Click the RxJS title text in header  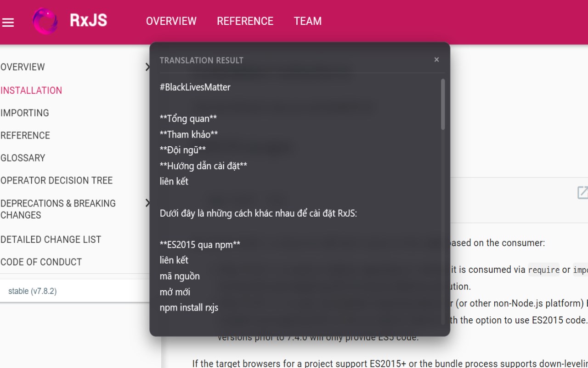click(88, 20)
